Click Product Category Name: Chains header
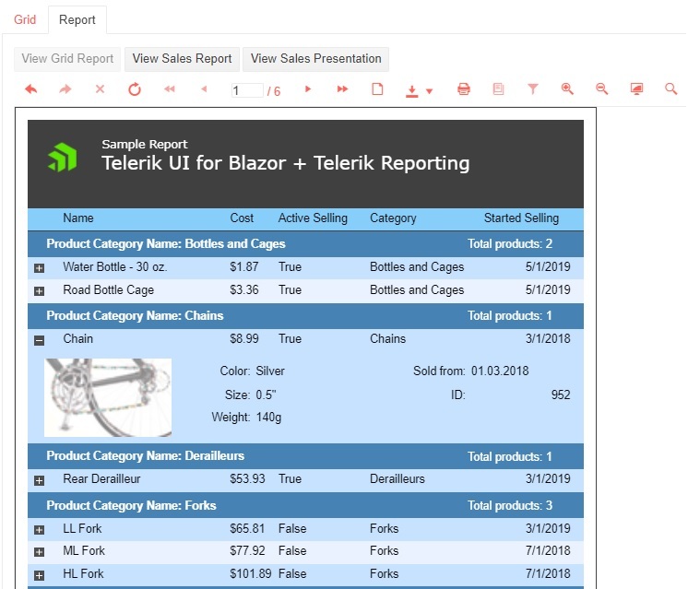Viewport: 700px width, 589px height. pyautogui.click(x=135, y=315)
